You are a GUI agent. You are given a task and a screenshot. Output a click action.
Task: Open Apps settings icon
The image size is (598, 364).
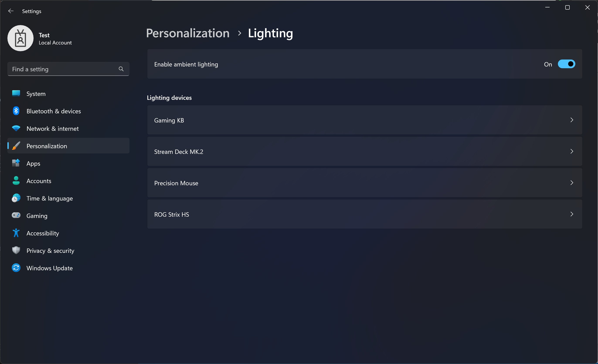[16, 163]
